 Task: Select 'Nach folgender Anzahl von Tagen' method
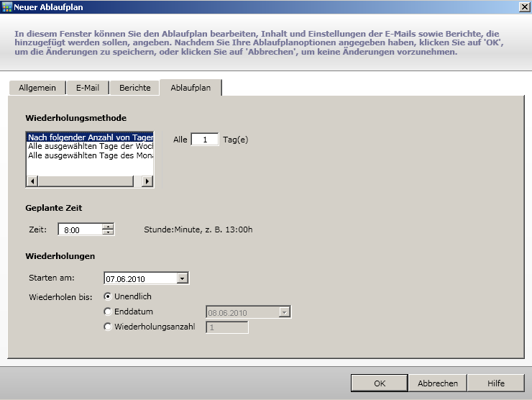coord(91,137)
